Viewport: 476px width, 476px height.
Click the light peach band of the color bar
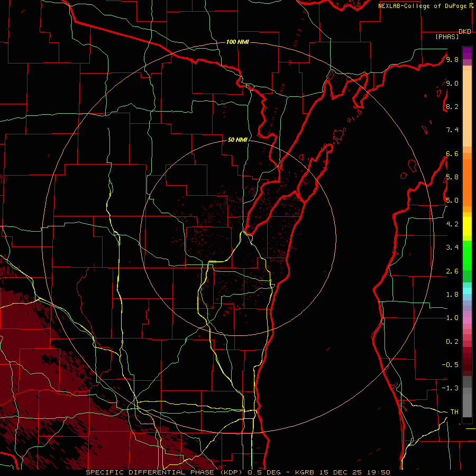[x=467, y=108]
